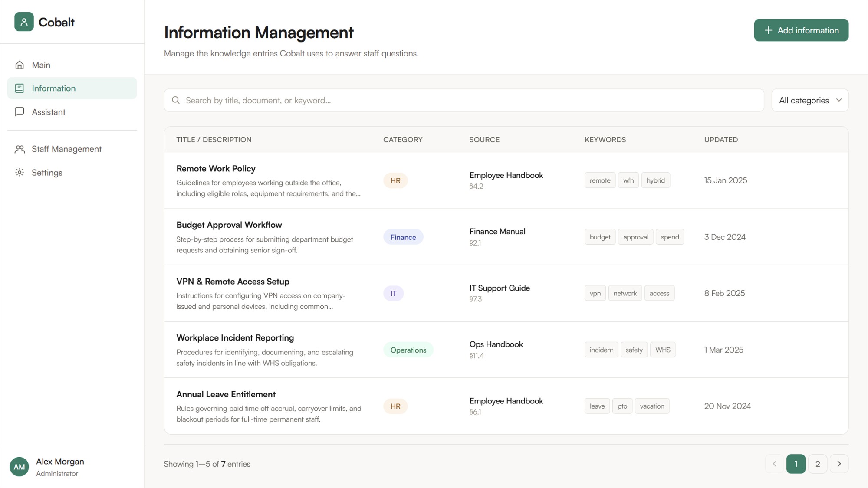The width and height of the screenshot is (868, 488).
Task: Click the Assistant chat bubble icon
Action: pyautogui.click(x=20, y=112)
